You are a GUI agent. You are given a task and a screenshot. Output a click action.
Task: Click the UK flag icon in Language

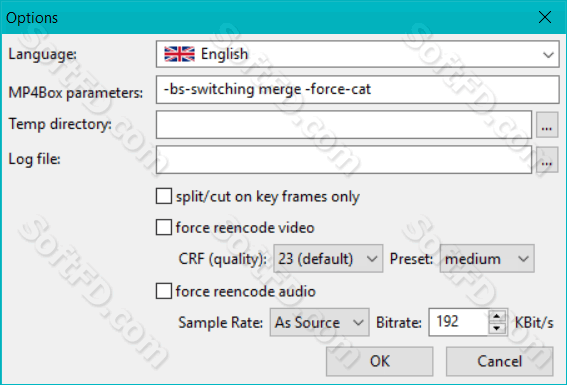pos(179,54)
